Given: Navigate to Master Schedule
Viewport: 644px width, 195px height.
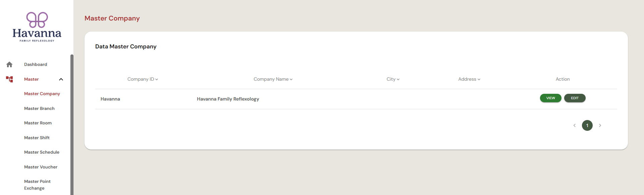Looking at the screenshot, I should [42, 152].
